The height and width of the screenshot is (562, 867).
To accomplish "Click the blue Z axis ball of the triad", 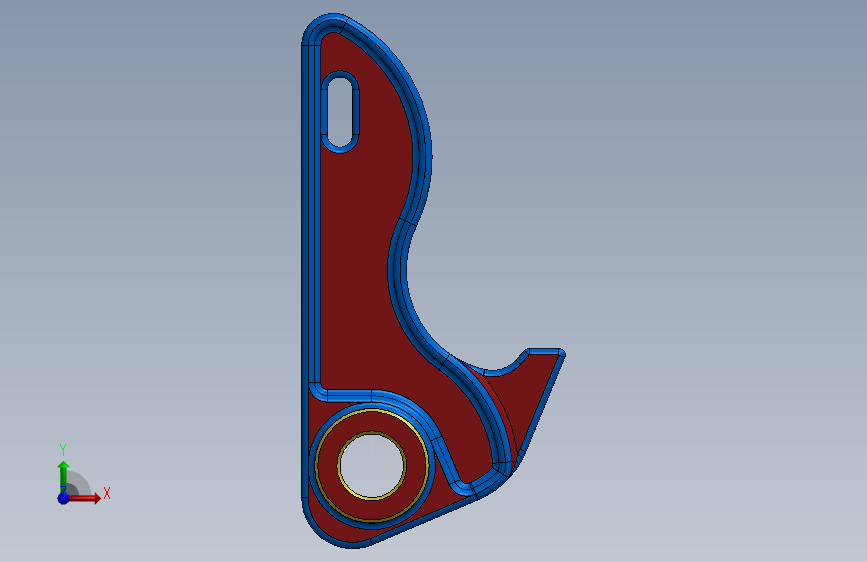I will (64, 498).
